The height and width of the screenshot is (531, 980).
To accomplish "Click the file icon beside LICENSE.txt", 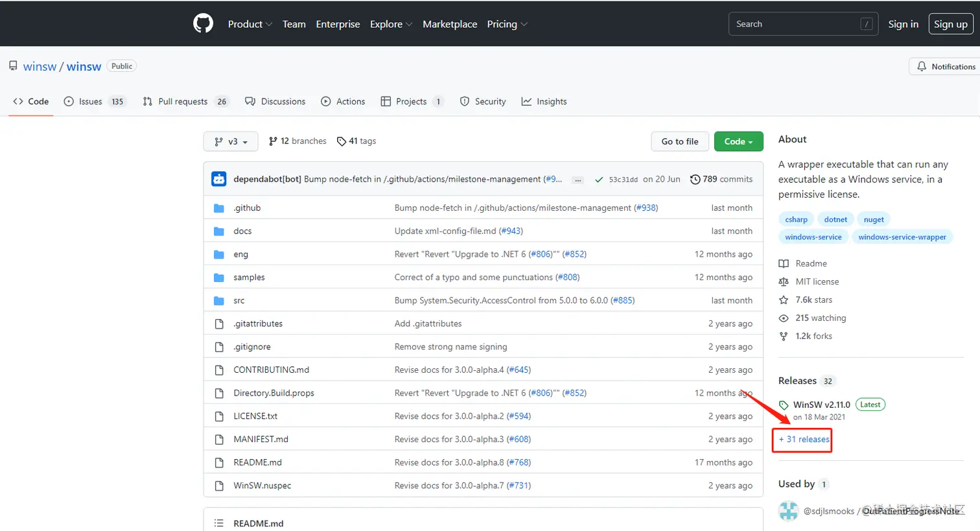I will 219,416.
